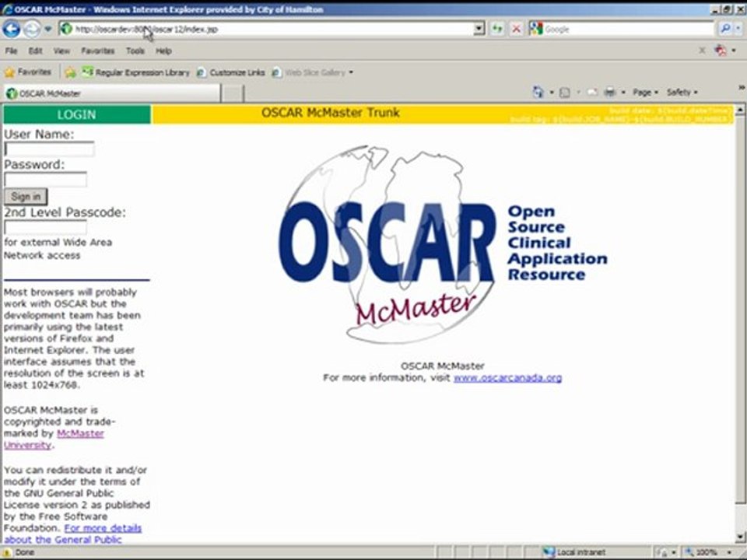The height and width of the screenshot is (560, 747).
Task: Open the McMaster University link
Action: pos(54,439)
